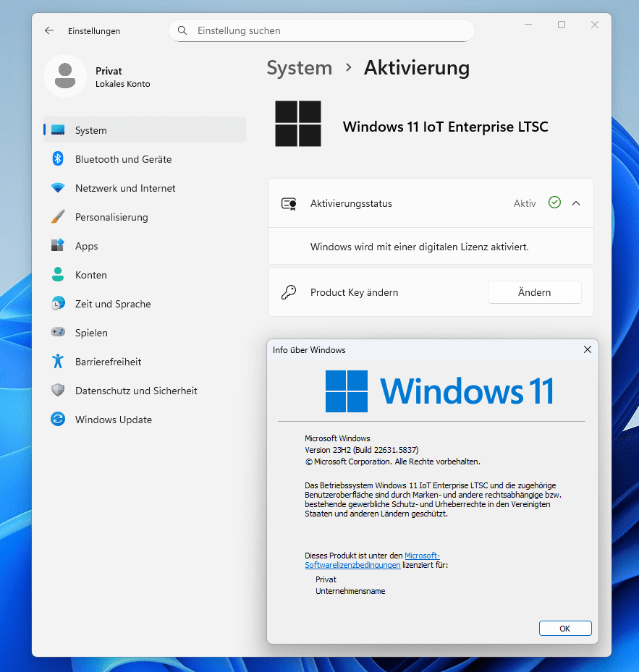Click the search magnifier icon

[x=182, y=30]
